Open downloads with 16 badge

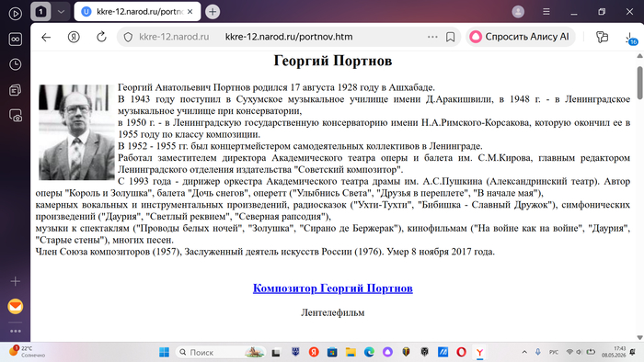[x=631, y=38]
